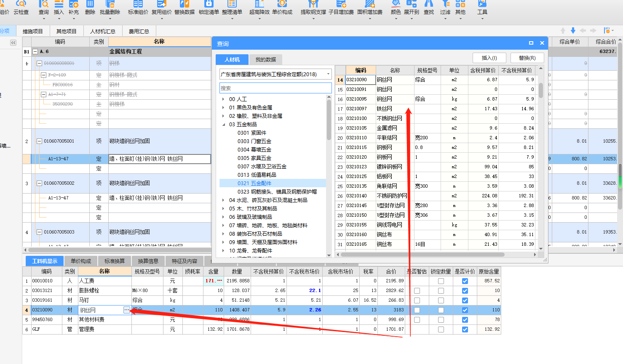Click the blue move-down arrow icon
The width and height of the screenshot is (623, 364).
pyautogui.click(x=573, y=31)
